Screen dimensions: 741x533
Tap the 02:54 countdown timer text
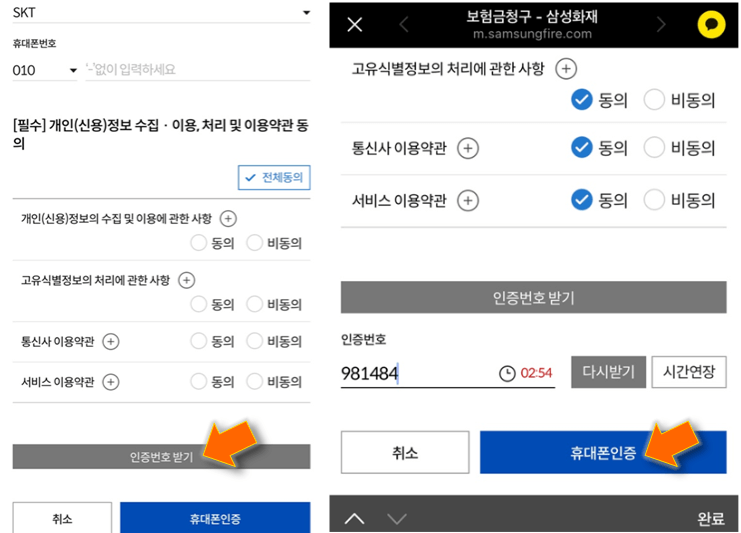(536, 373)
